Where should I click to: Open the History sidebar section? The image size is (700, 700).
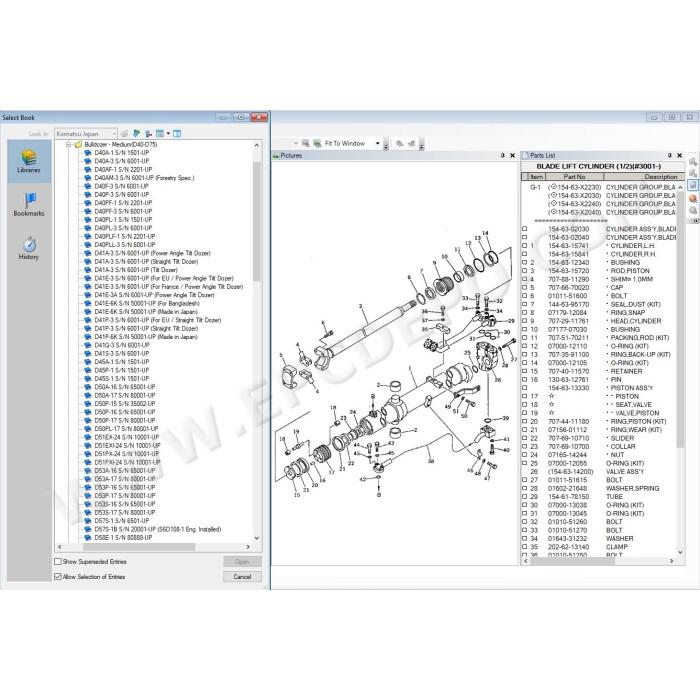[29, 248]
